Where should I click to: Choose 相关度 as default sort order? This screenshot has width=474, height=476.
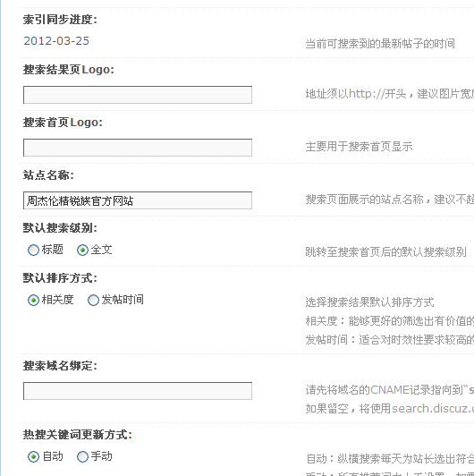pyautogui.click(x=33, y=301)
